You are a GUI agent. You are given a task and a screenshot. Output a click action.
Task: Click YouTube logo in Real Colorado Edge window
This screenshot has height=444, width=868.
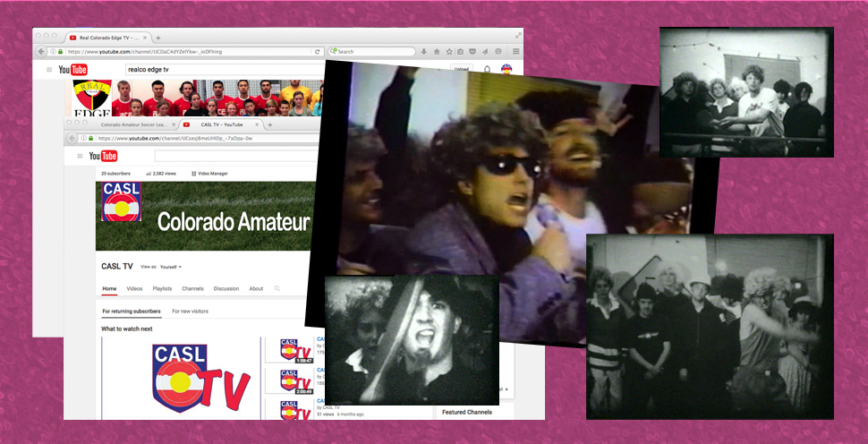[x=73, y=70]
